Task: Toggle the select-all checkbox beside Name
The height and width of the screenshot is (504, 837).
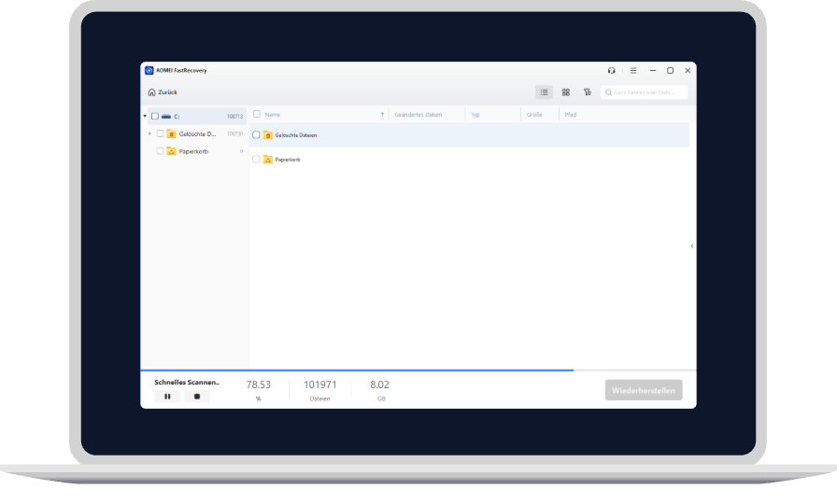Action: pyautogui.click(x=257, y=114)
